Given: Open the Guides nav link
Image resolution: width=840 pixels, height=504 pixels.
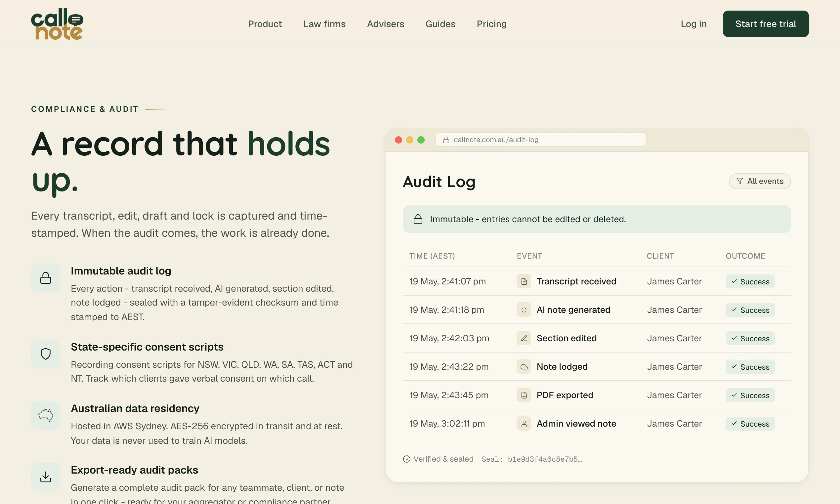Looking at the screenshot, I should (x=441, y=24).
